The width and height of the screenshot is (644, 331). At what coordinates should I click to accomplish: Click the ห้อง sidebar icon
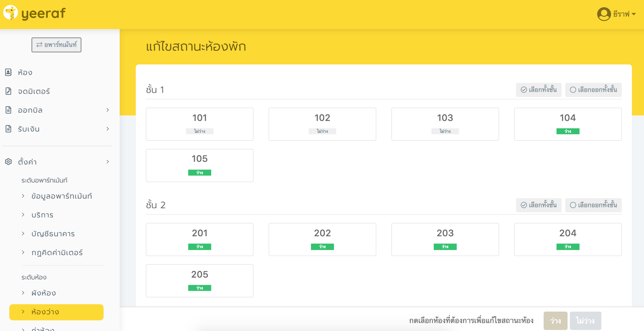[x=8, y=72]
